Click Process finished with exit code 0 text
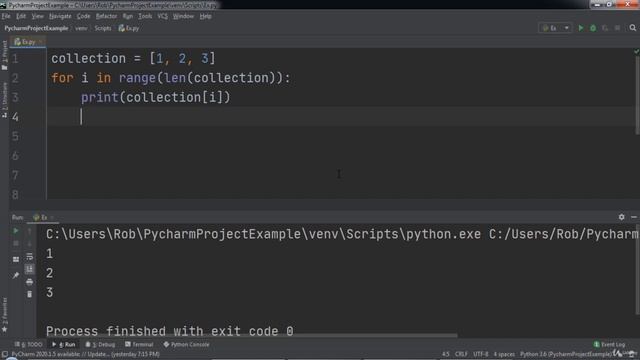This screenshot has width=640, height=360. (x=169, y=331)
